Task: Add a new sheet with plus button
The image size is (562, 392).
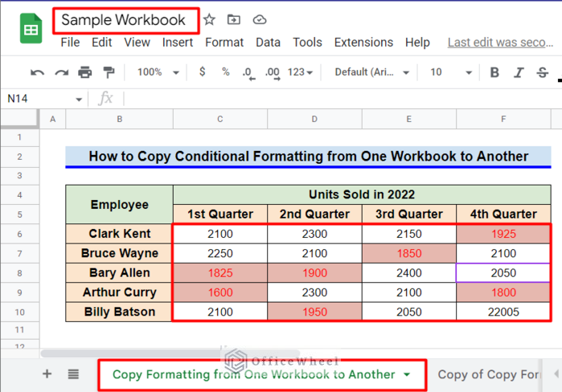Action: (47, 374)
